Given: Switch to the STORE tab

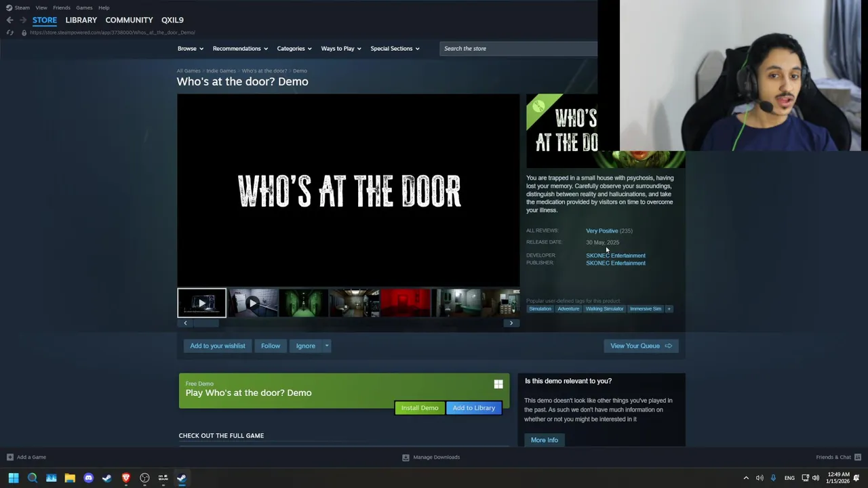Looking at the screenshot, I should point(45,20).
